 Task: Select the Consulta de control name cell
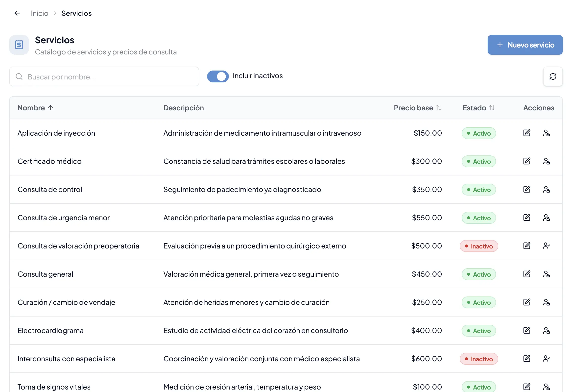coord(50,190)
